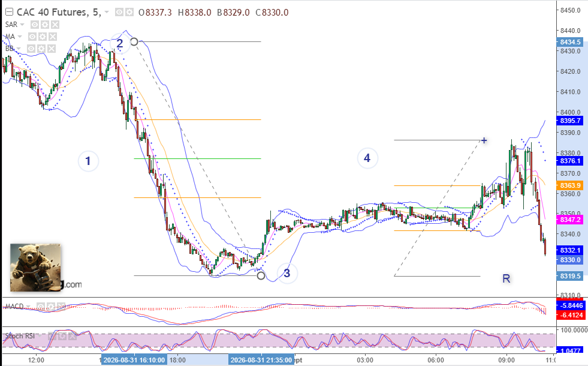Hide the SAR indicator with eye icon

click(x=35, y=25)
